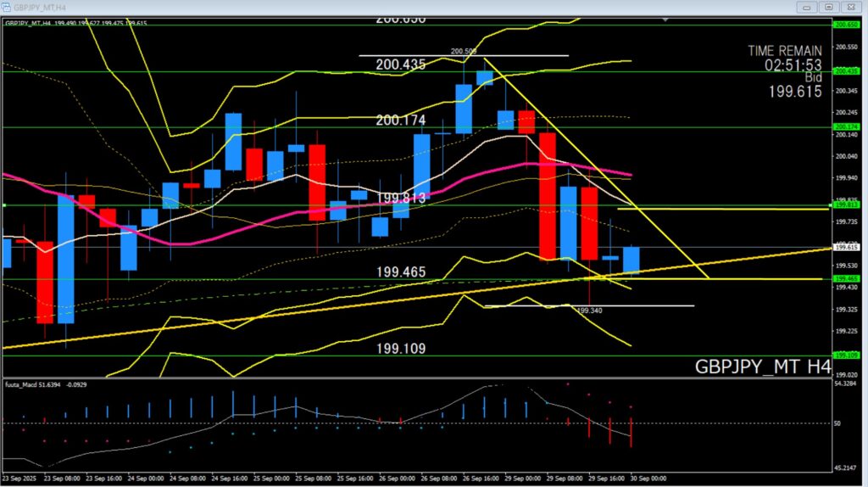Select the 200.174 price tag on axis
This screenshot has width=868, height=487.
(x=848, y=127)
